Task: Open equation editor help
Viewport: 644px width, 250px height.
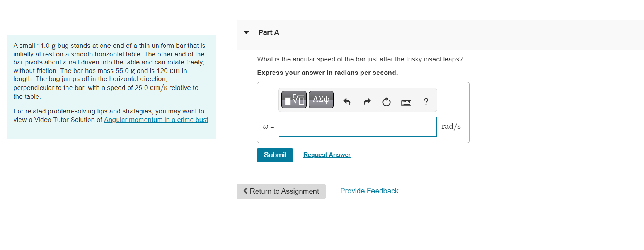Action: pos(426,102)
